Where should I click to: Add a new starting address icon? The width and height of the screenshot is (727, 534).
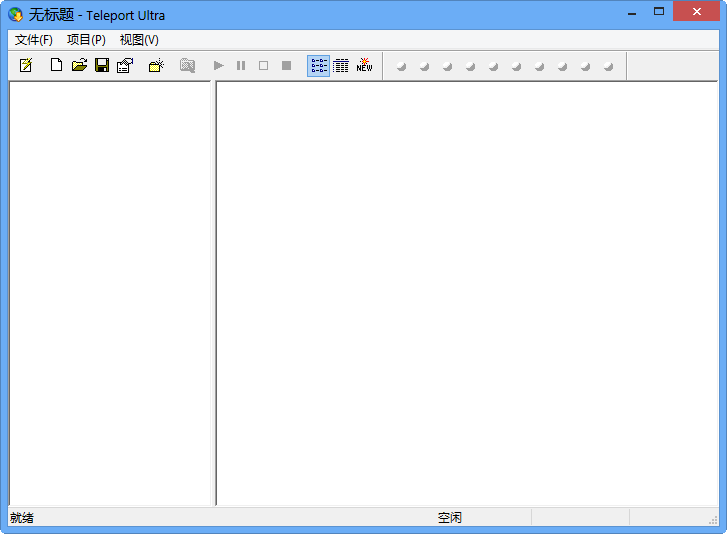coord(156,65)
